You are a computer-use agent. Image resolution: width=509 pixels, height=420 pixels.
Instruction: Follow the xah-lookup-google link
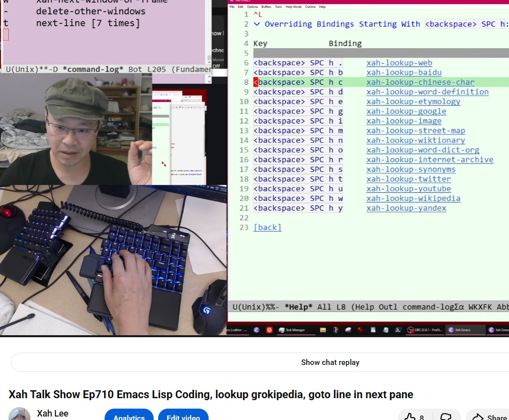point(406,111)
